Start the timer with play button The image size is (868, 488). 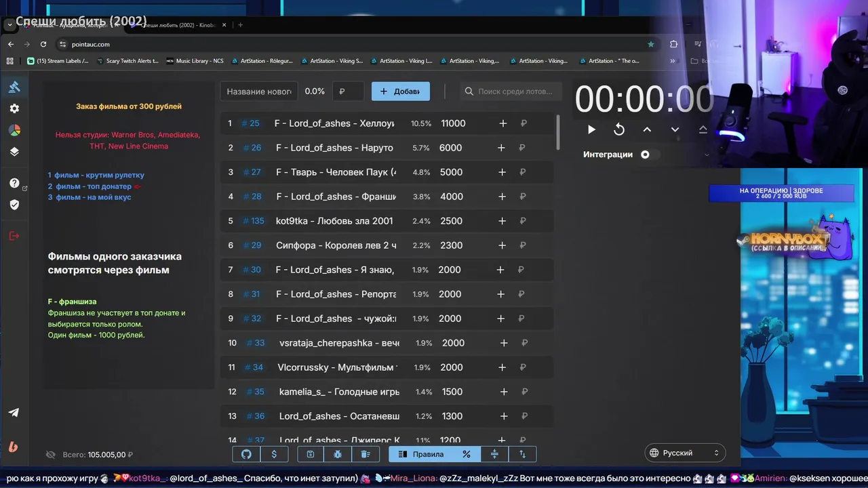[x=591, y=129]
